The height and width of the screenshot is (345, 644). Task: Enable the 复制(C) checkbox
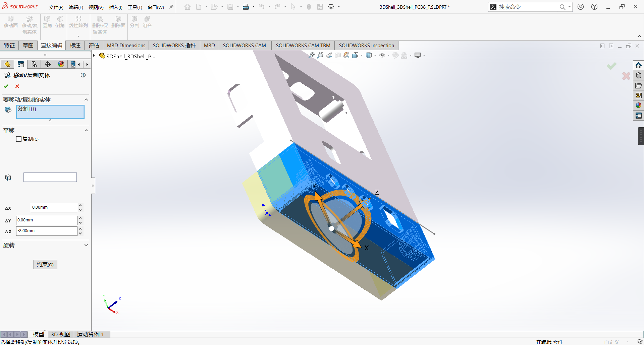(x=19, y=139)
